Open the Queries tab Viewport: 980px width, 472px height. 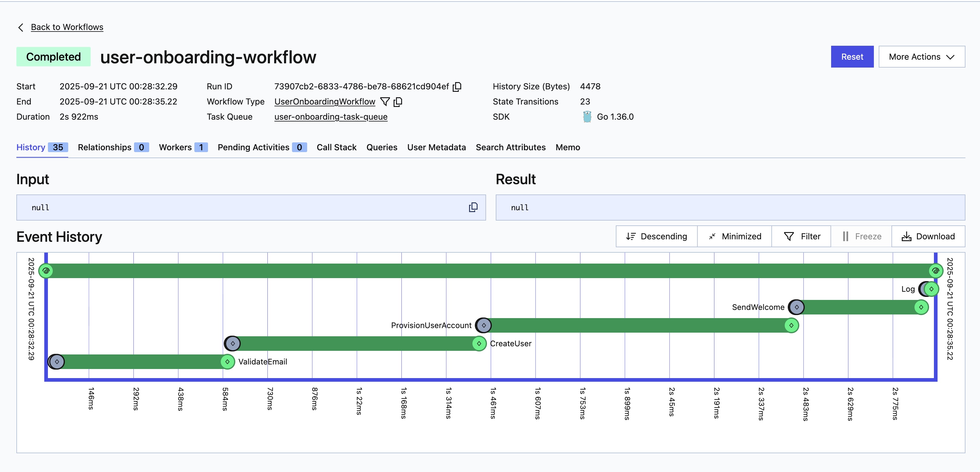(x=381, y=148)
